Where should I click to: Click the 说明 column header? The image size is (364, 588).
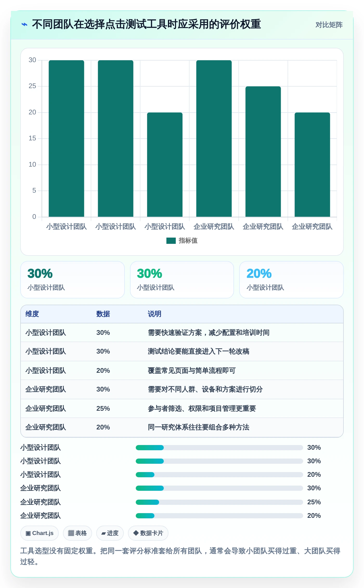(x=154, y=314)
